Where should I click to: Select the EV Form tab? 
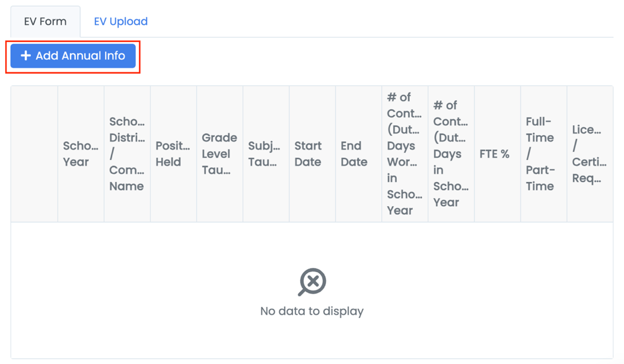tap(45, 21)
